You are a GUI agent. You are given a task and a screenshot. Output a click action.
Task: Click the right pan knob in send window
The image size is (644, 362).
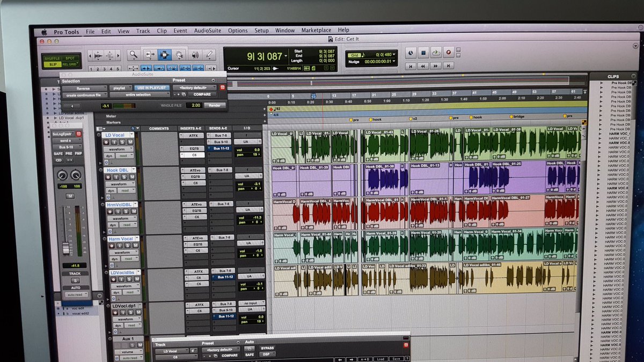[x=76, y=175]
